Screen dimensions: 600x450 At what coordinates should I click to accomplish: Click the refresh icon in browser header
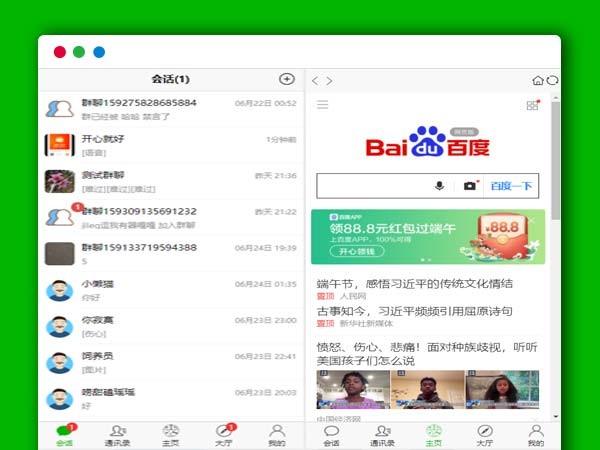(552, 80)
